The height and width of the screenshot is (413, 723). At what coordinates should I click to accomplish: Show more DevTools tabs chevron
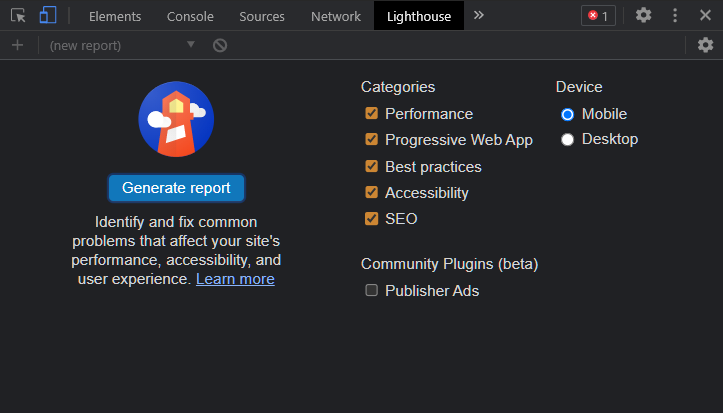(x=479, y=15)
